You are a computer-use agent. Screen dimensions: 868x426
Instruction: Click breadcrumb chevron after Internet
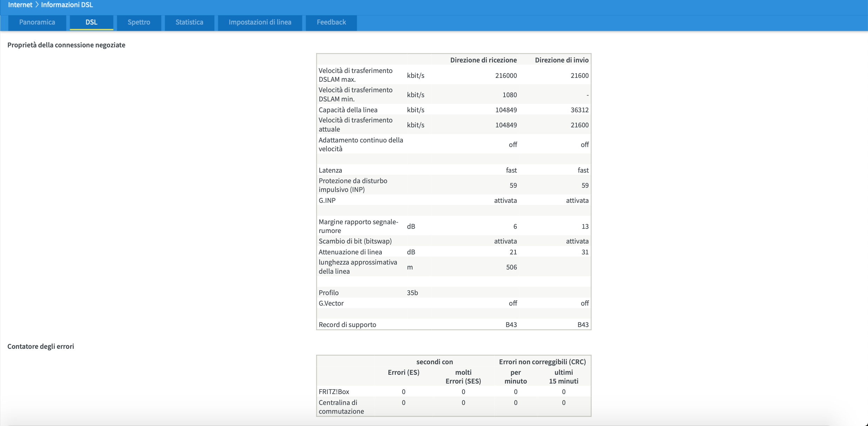coord(37,5)
